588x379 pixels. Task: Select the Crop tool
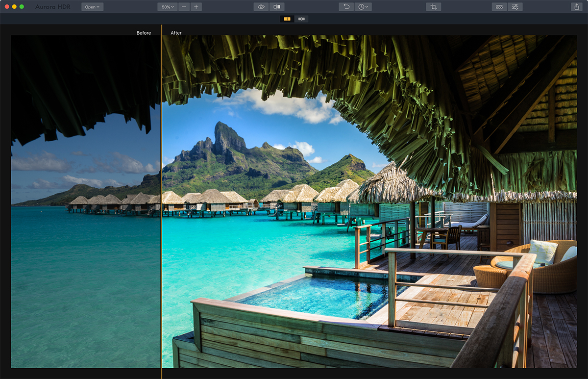[x=433, y=7]
